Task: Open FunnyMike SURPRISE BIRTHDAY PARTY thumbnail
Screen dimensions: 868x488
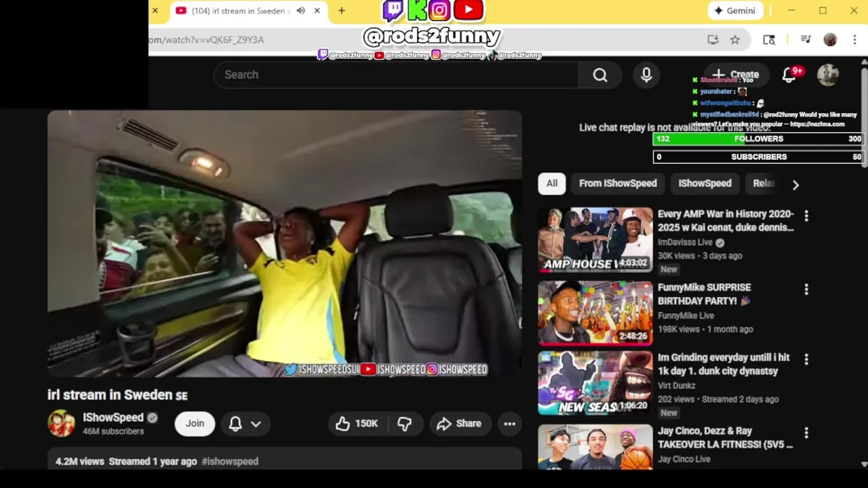Action: click(595, 313)
